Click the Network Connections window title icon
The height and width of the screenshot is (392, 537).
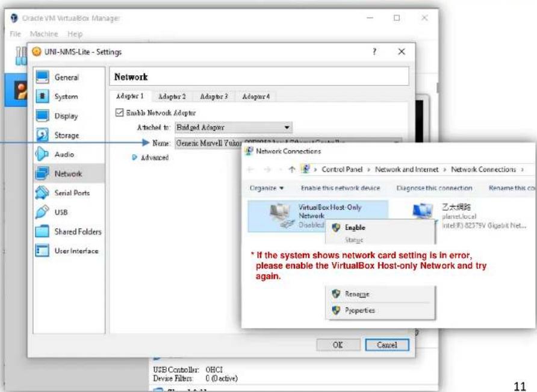(249, 151)
